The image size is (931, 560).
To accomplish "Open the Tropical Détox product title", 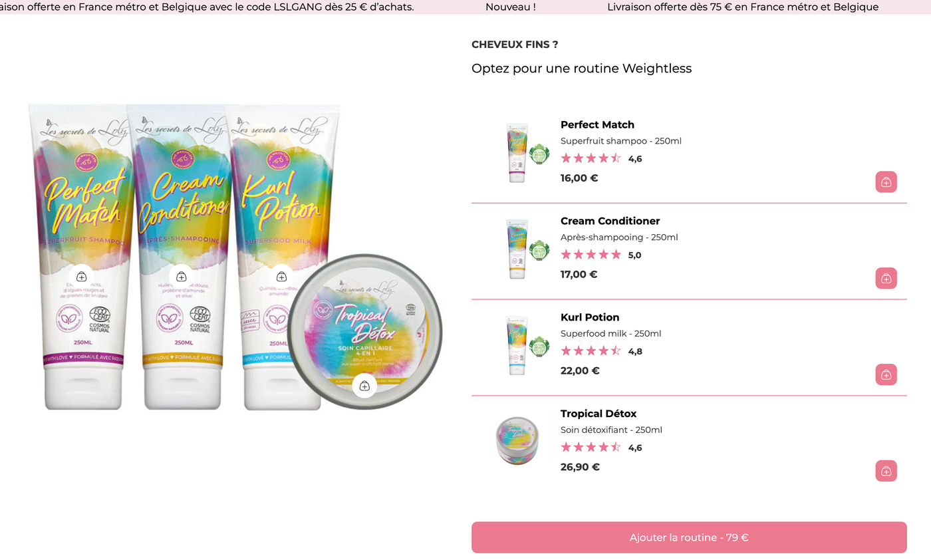I will [x=598, y=414].
